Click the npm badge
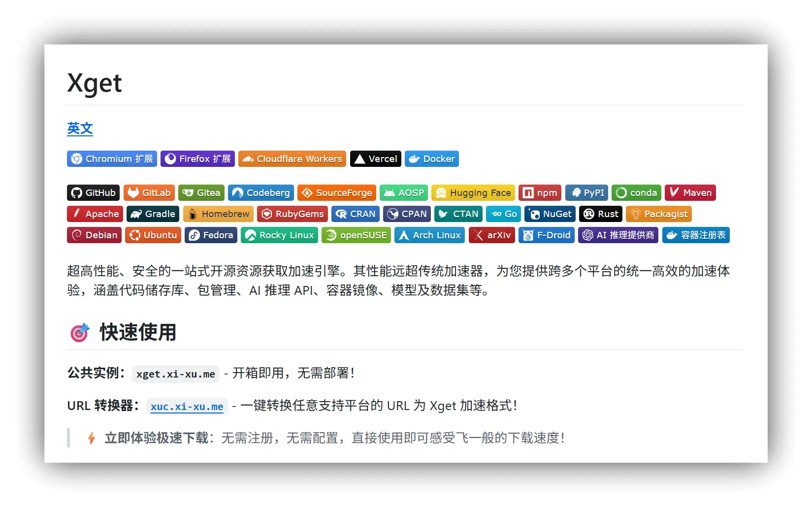The height and width of the screenshot is (507, 812). click(x=540, y=193)
